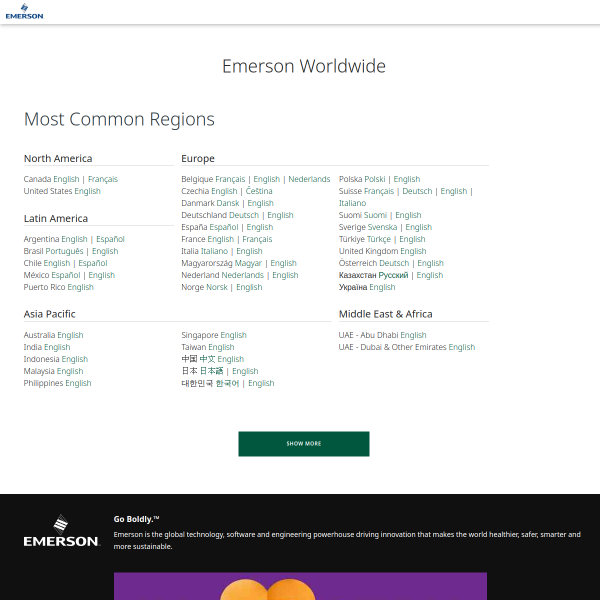Viewport: 600px width, 600px height.
Task: Open Belgique Français link
Action: [230, 179]
